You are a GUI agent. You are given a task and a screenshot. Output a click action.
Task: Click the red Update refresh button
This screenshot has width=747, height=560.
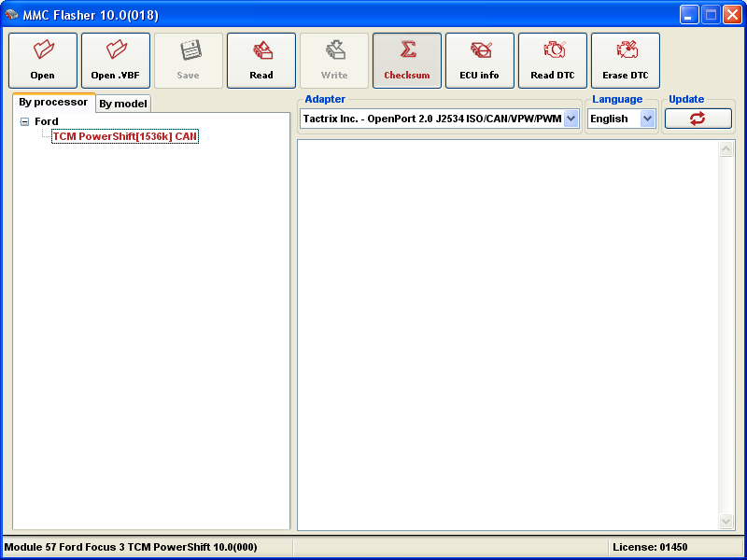(698, 119)
